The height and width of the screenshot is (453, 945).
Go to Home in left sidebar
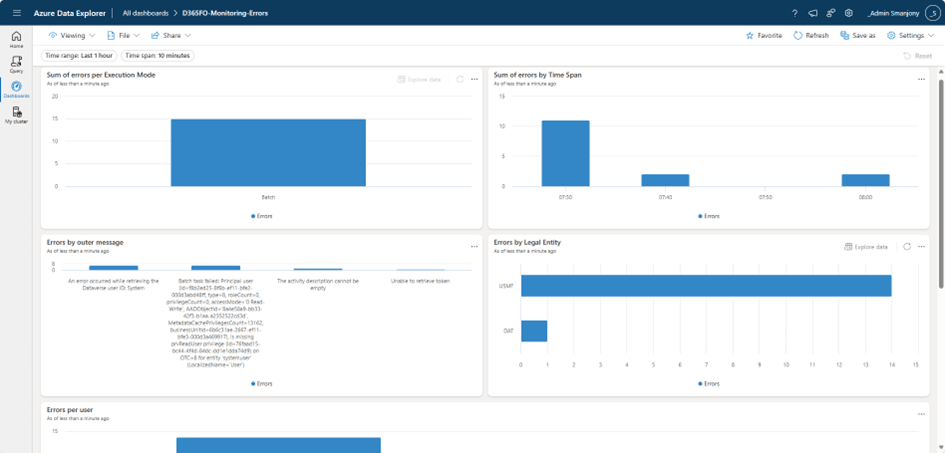coord(16,39)
